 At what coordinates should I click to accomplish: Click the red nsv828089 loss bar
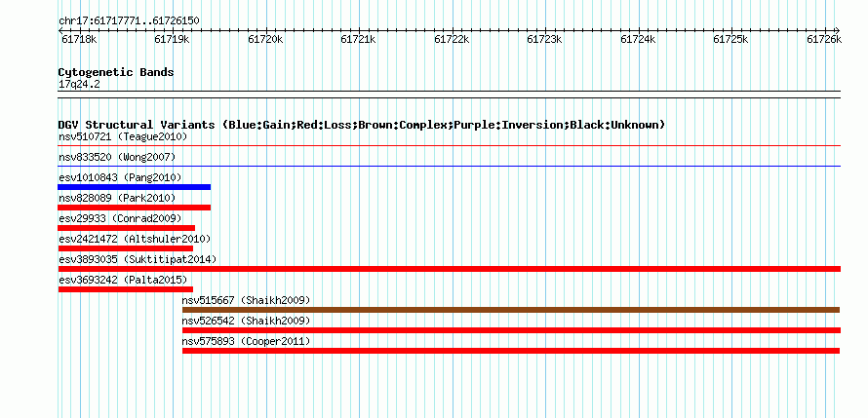[135, 208]
